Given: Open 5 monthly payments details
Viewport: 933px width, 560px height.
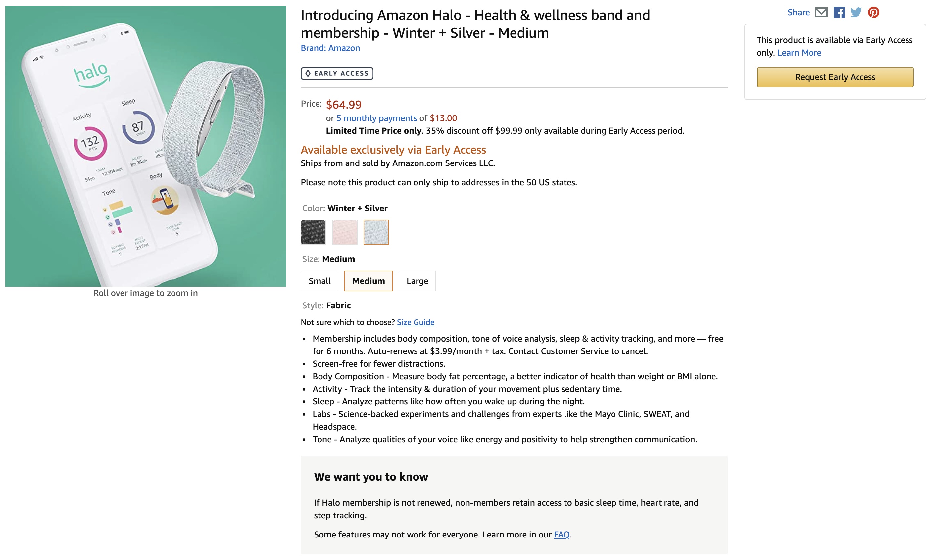Looking at the screenshot, I should click(376, 118).
